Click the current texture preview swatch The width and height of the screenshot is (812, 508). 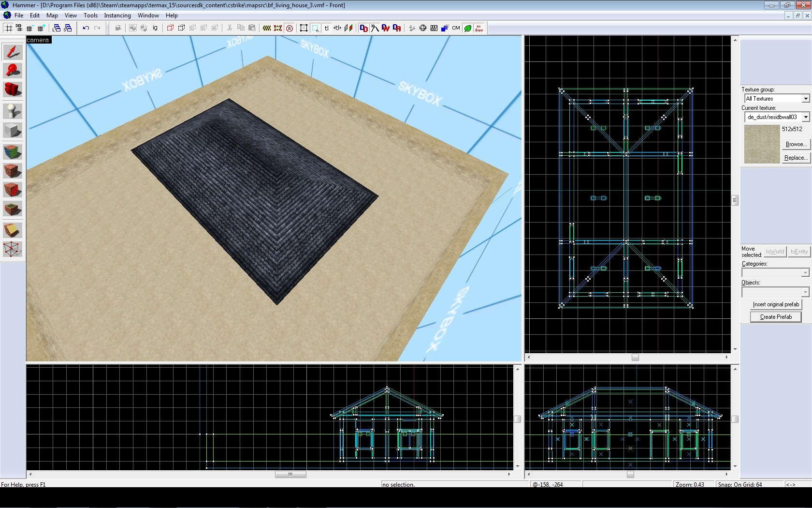[x=762, y=144]
